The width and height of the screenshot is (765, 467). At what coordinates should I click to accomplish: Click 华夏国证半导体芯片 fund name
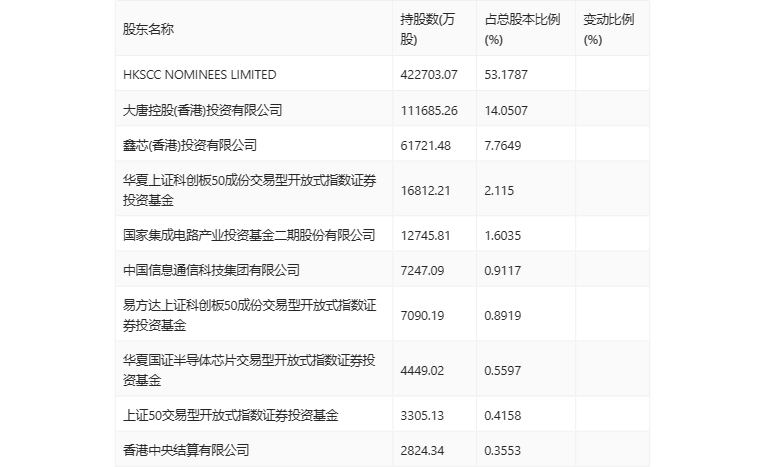(249, 370)
